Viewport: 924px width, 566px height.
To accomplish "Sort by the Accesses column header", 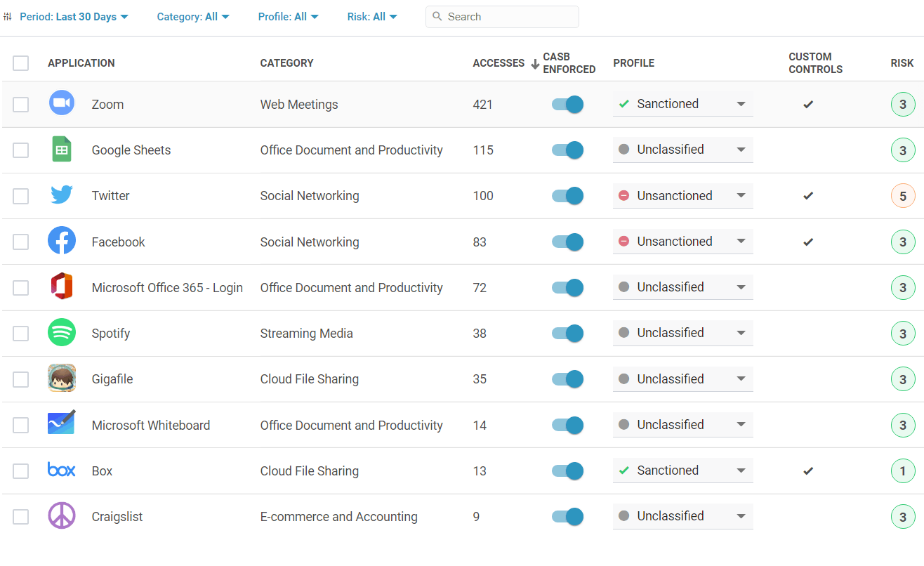I will pos(499,63).
